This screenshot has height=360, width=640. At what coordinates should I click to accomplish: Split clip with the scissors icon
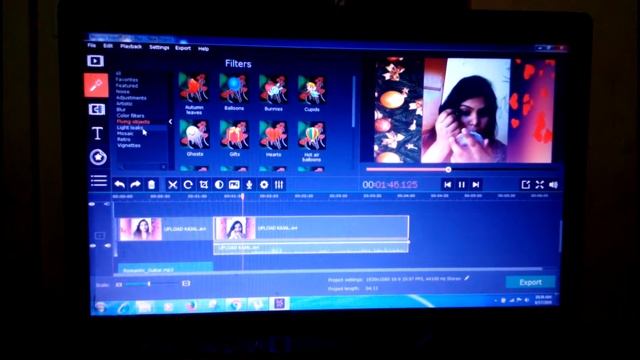(x=173, y=184)
